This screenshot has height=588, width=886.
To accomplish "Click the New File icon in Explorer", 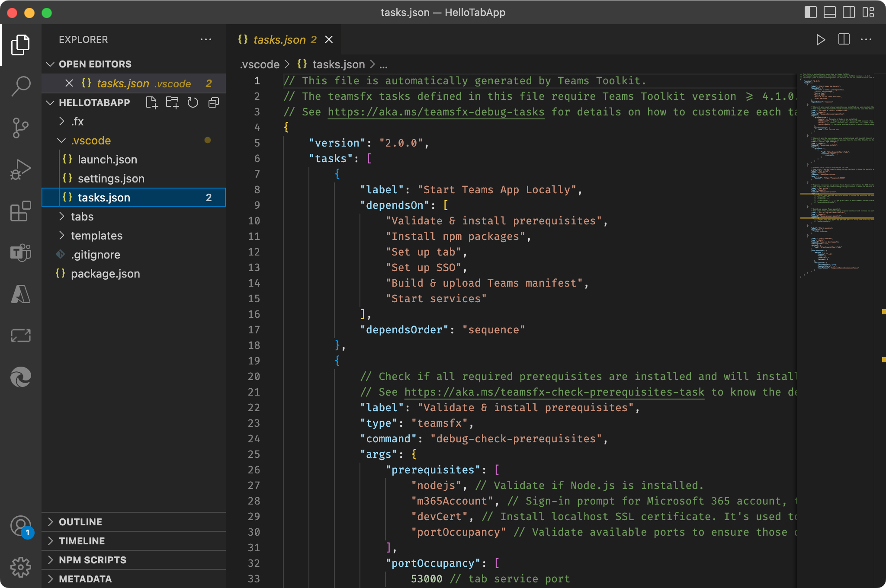I will click(152, 102).
